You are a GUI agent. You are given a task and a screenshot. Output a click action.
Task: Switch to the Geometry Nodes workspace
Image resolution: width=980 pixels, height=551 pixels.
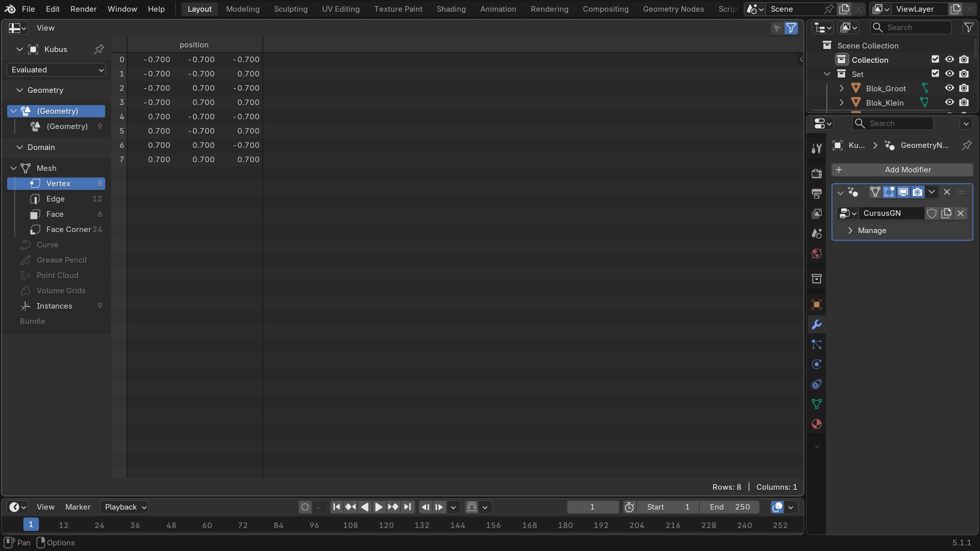point(673,9)
